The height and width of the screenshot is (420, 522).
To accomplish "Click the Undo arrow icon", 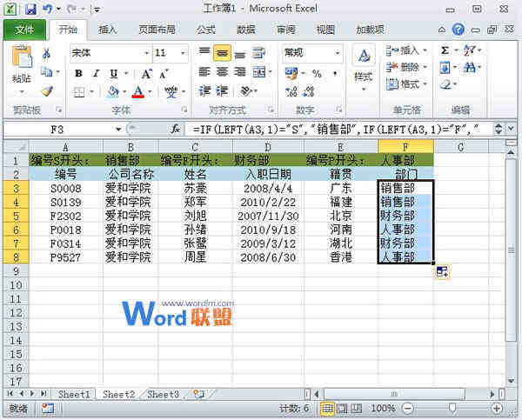I will pos(48,9).
